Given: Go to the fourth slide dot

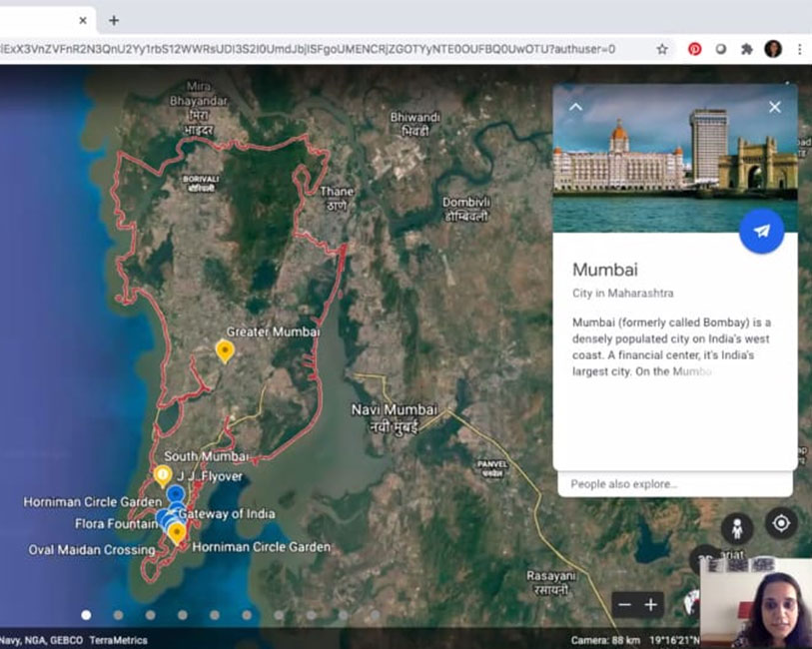Looking at the screenshot, I should click(x=183, y=615).
